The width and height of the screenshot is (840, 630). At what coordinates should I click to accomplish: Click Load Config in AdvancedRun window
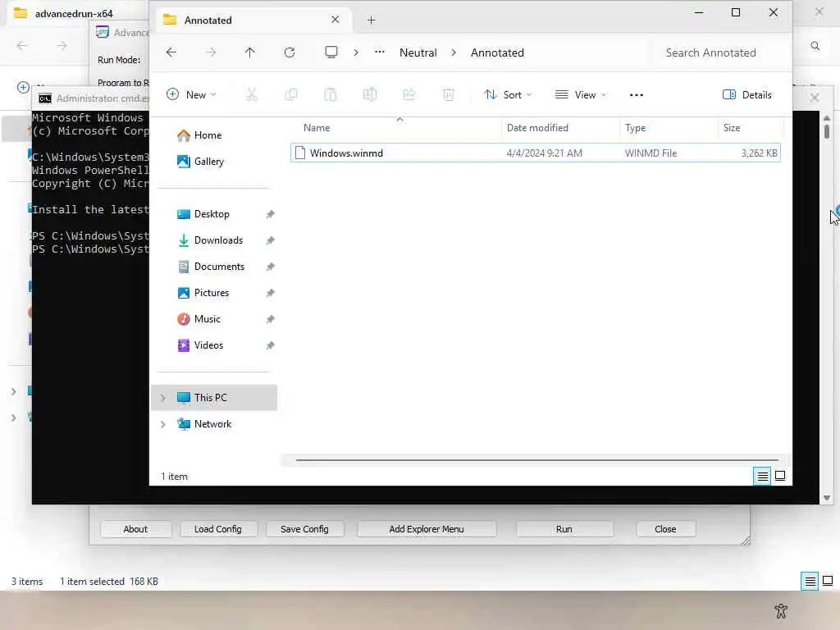[218, 529]
